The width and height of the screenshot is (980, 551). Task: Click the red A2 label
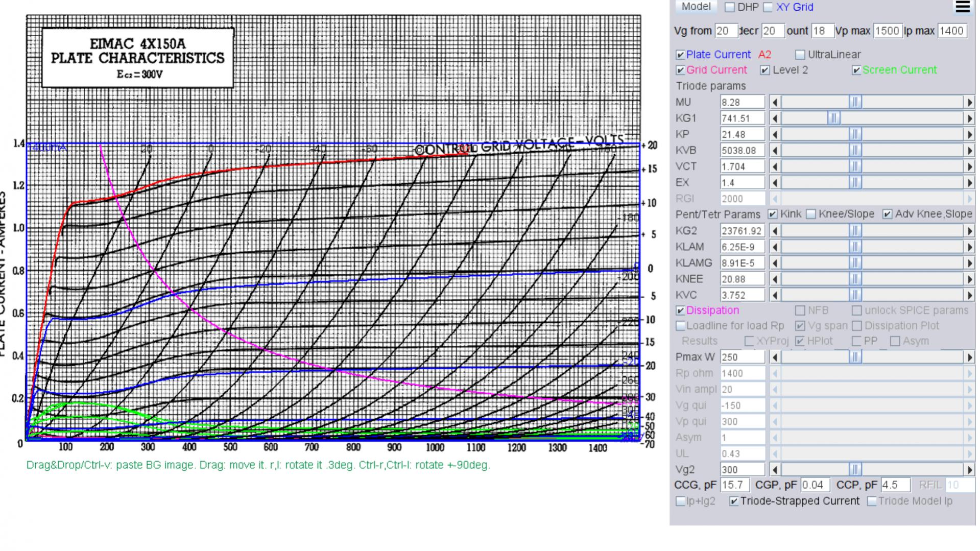pyautogui.click(x=764, y=55)
